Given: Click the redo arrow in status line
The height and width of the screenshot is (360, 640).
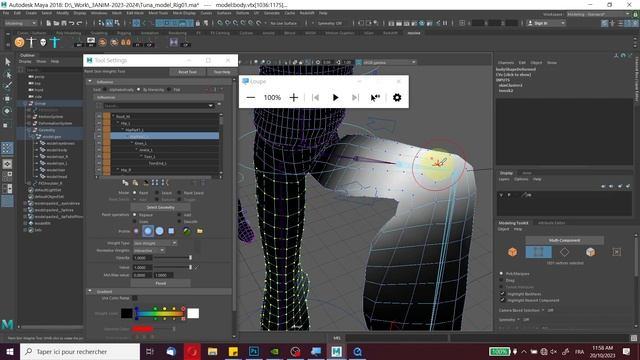Looking at the screenshot, I should click(x=79, y=23).
